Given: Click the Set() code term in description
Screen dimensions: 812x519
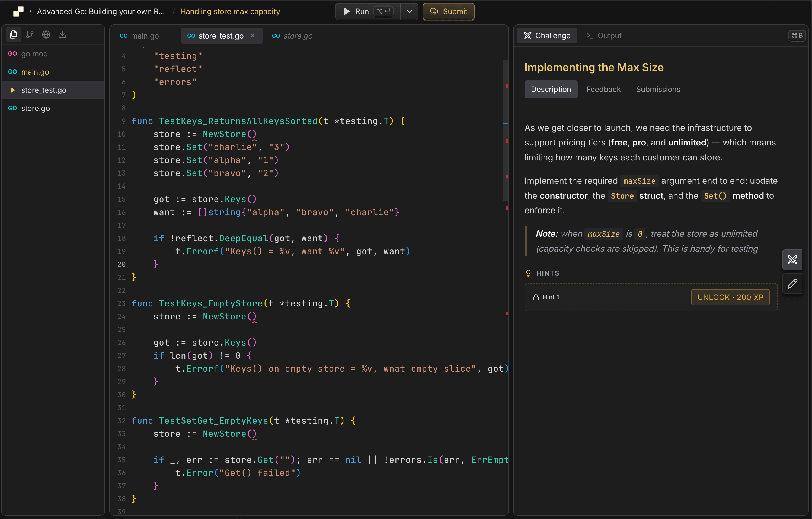Looking at the screenshot, I should click(x=715, y=196).
